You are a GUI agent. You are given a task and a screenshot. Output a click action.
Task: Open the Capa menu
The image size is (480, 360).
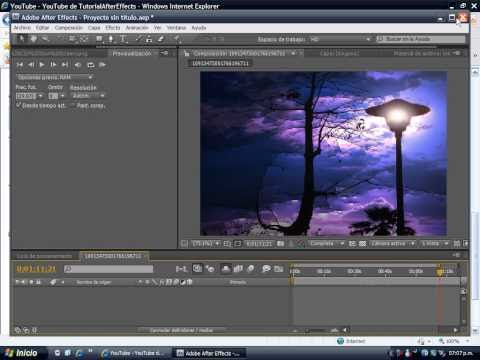(x=94, y=28)
